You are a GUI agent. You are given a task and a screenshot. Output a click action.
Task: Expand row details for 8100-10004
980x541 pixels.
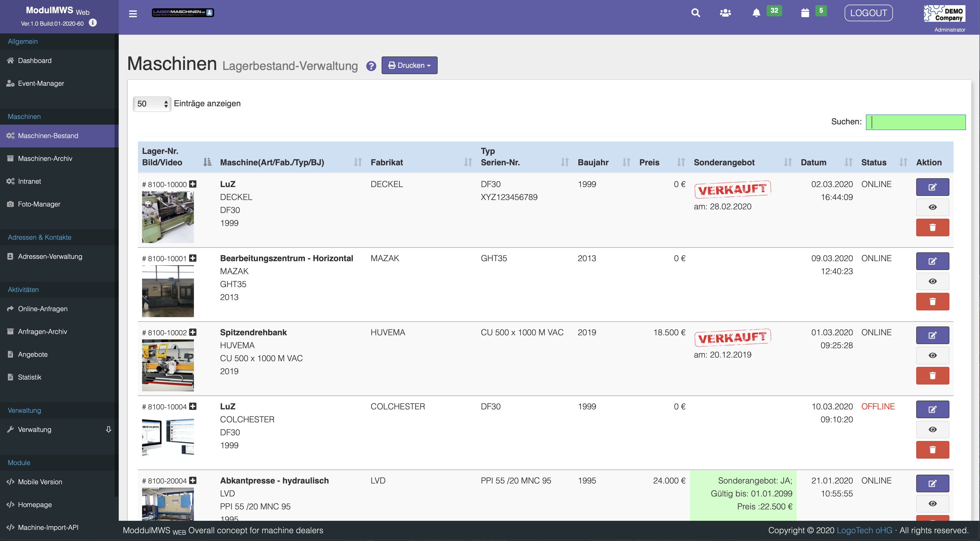[193, 407]
